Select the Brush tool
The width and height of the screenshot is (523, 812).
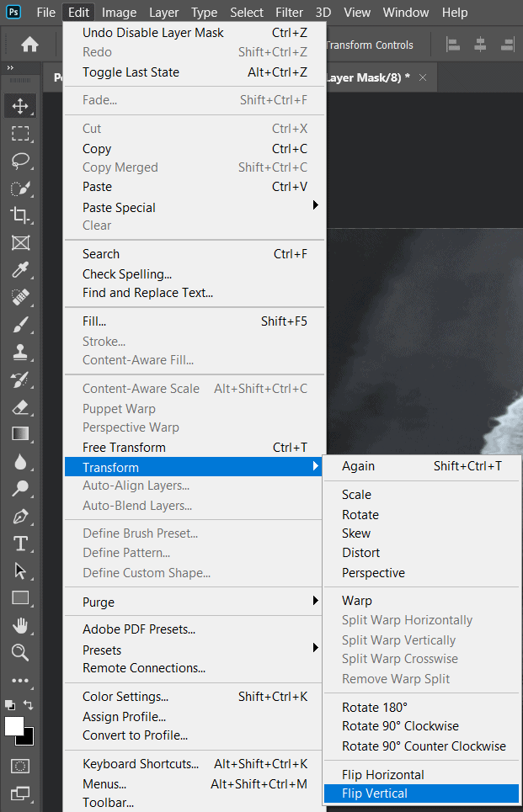coord(20,325)
